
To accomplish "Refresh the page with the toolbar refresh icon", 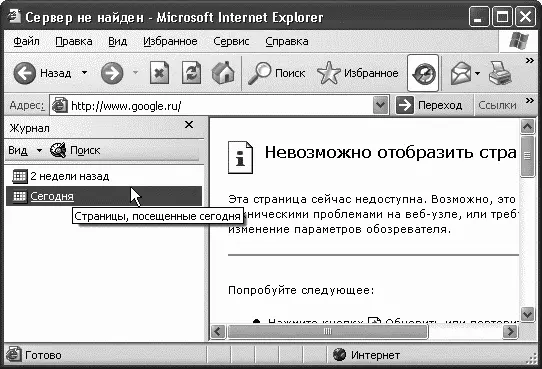I will tap(191, 73).
